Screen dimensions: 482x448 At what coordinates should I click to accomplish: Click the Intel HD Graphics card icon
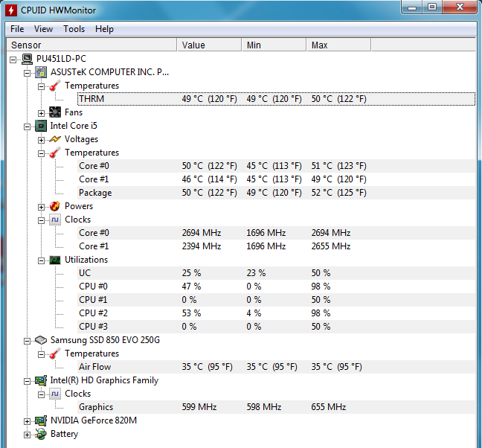click(x=41, y=381)
